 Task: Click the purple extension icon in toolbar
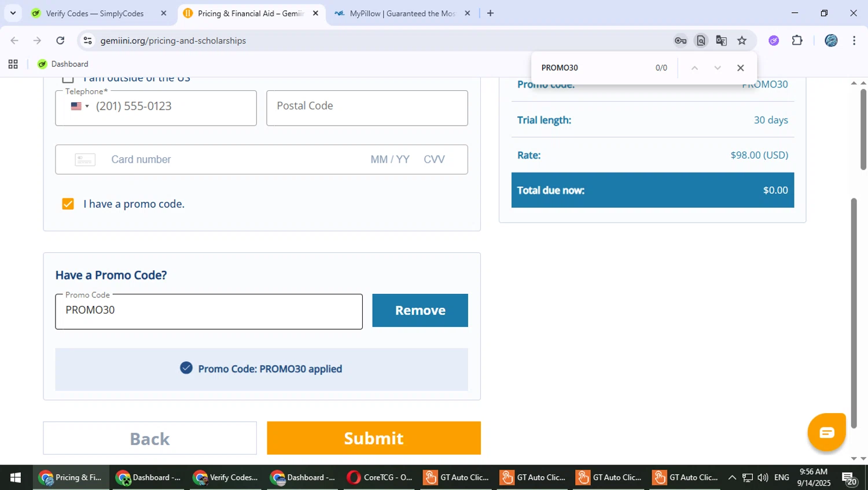point(774,40)
